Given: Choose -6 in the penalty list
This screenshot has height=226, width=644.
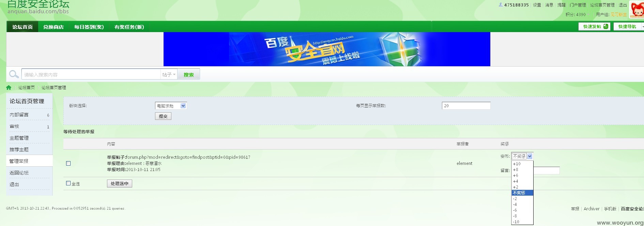Looking at the screenshot, I should pos(522,210).
